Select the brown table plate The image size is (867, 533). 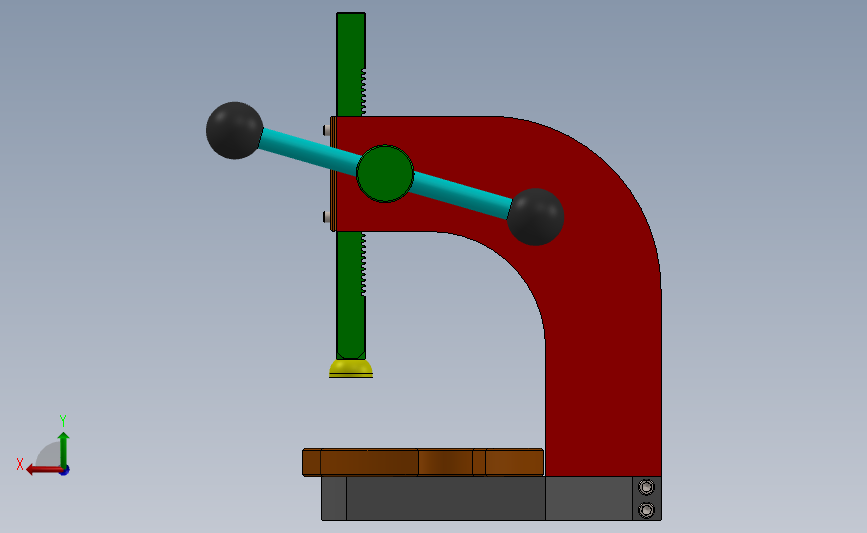pyautogui.click(x=423, y=462)
